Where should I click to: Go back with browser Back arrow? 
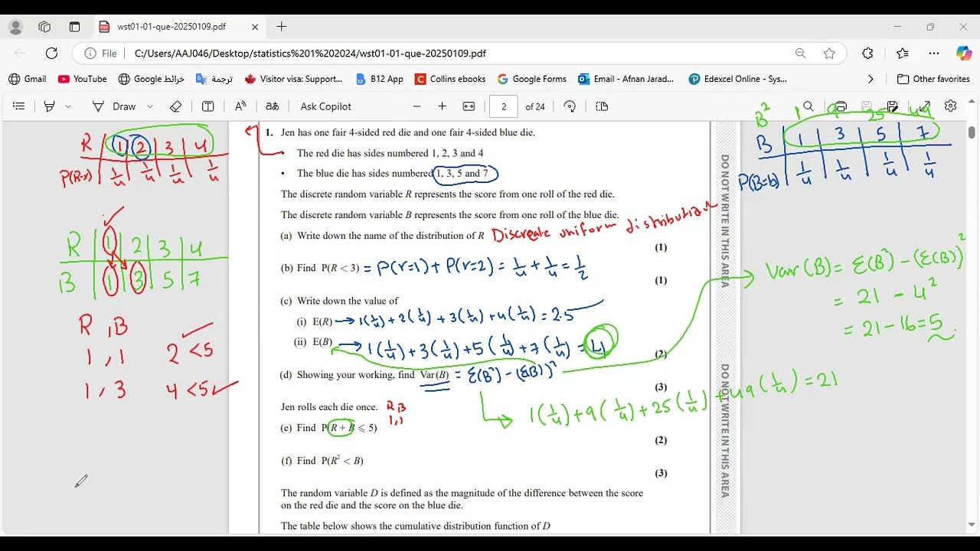click(x=21, y=54)
